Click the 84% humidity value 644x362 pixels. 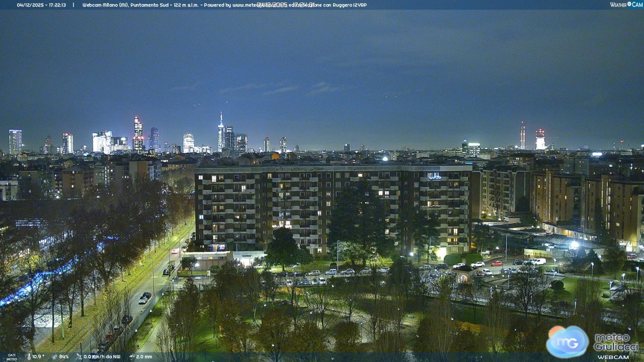64,357
